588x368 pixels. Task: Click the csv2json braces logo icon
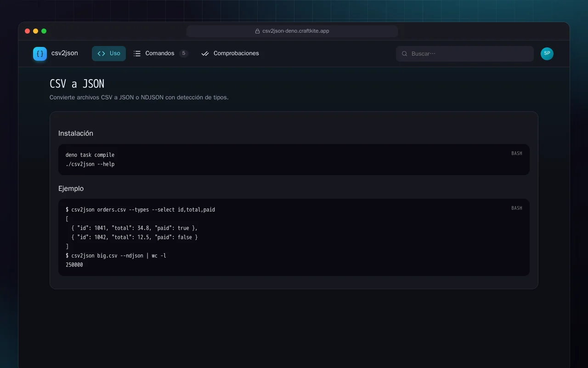point(40,54)
